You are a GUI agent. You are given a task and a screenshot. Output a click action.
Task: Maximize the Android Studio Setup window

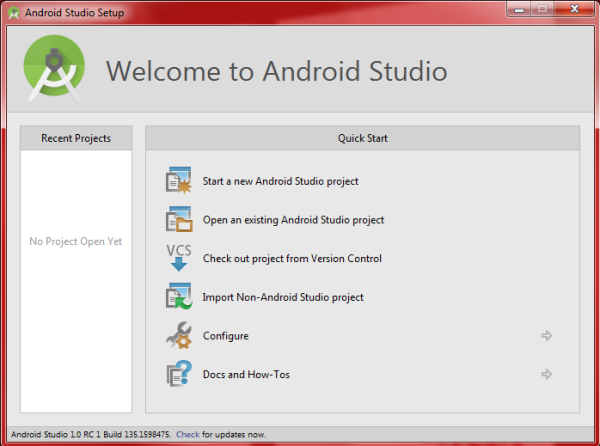542,9
